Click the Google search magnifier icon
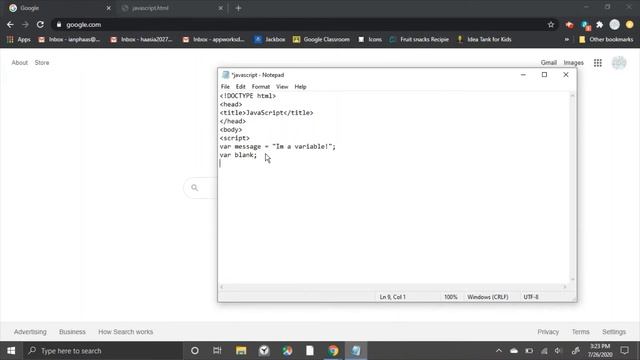The height and width of the screenshot is (360, 640). click(195, 188)
